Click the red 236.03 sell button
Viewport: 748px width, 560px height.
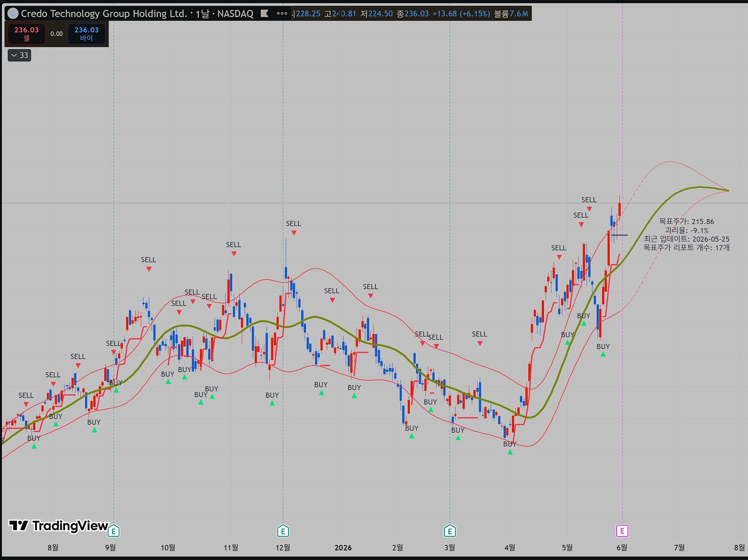(26, 33)
